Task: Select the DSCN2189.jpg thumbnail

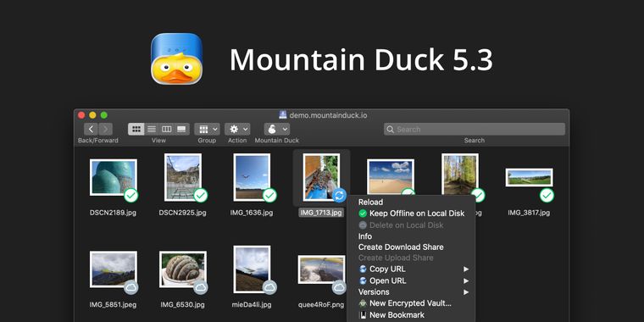Action: pos(114,177)
